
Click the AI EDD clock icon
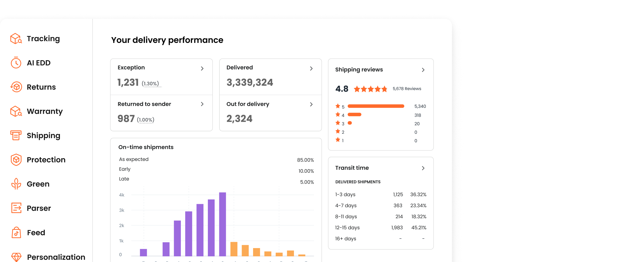click(16, 63)
